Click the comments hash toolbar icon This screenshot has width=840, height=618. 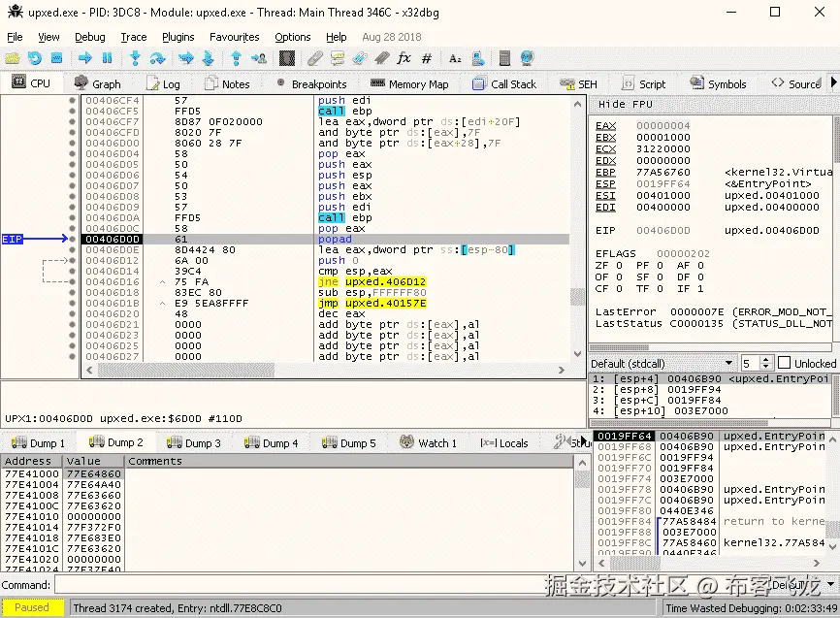[x=427, y=59]
